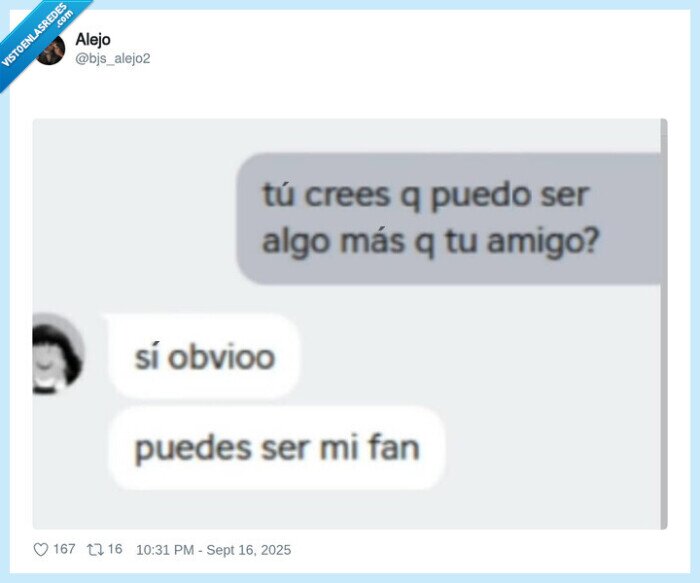Open the embedded chat screenshot image
Image resolution: width=700 pixels, height=583 pixels.
tap(350, 324)
